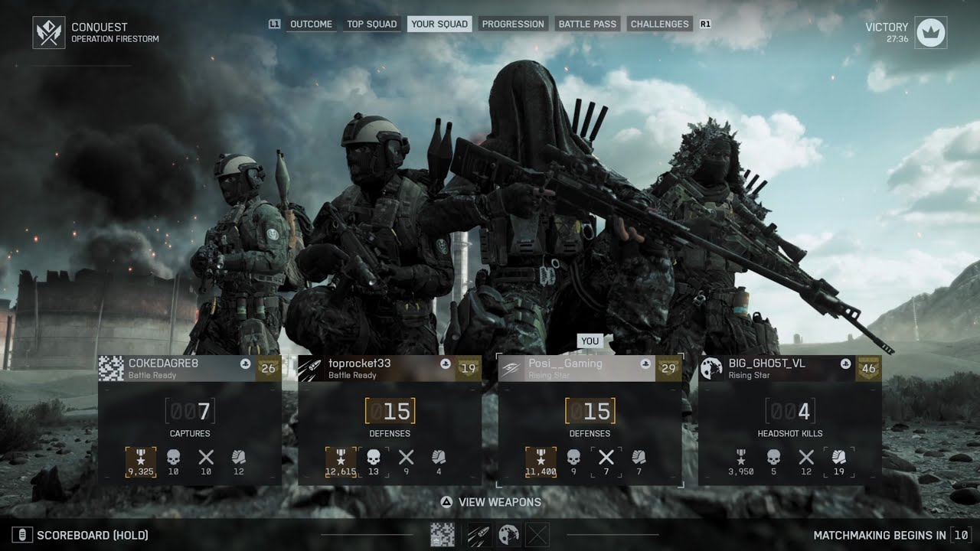
Task: View the CHALLENGES tab
Action: pyautogui.click(x=659, y=24)
